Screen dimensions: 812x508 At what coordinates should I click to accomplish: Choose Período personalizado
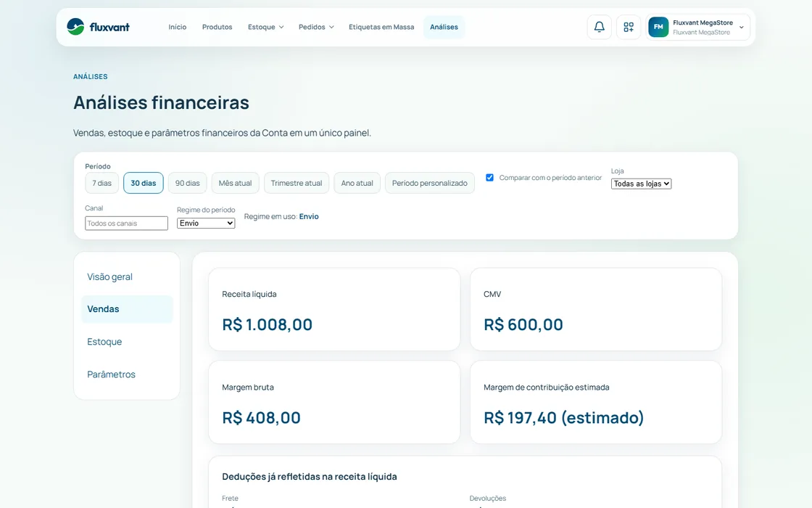point(430,183)
